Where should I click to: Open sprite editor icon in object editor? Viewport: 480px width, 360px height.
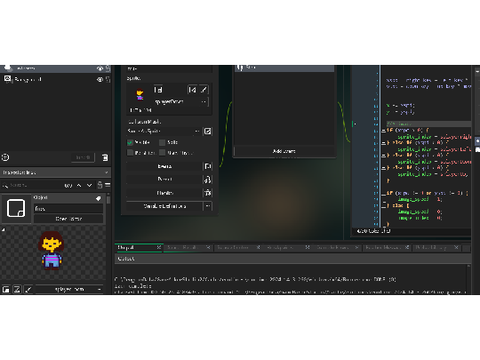[x=192, y=90]
